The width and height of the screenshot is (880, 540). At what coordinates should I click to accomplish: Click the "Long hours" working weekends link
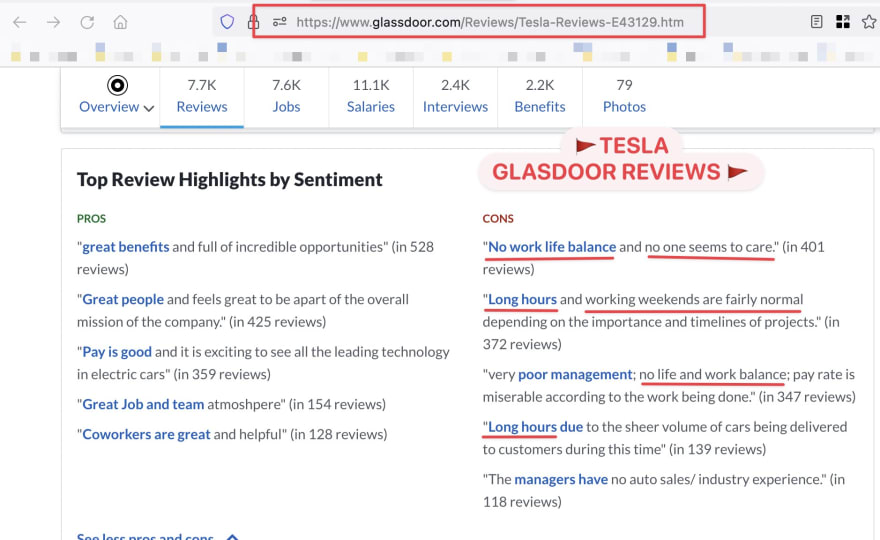[522, 299]
